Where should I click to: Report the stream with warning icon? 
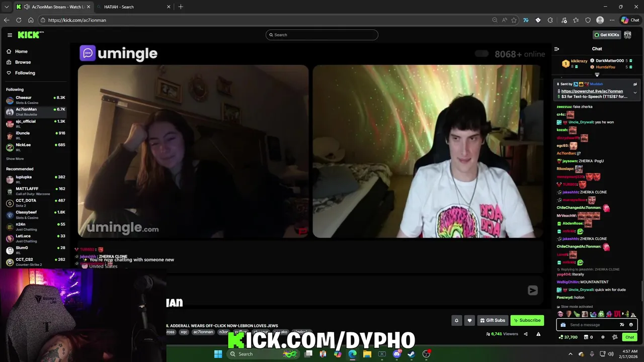click(x=538, y=334)
